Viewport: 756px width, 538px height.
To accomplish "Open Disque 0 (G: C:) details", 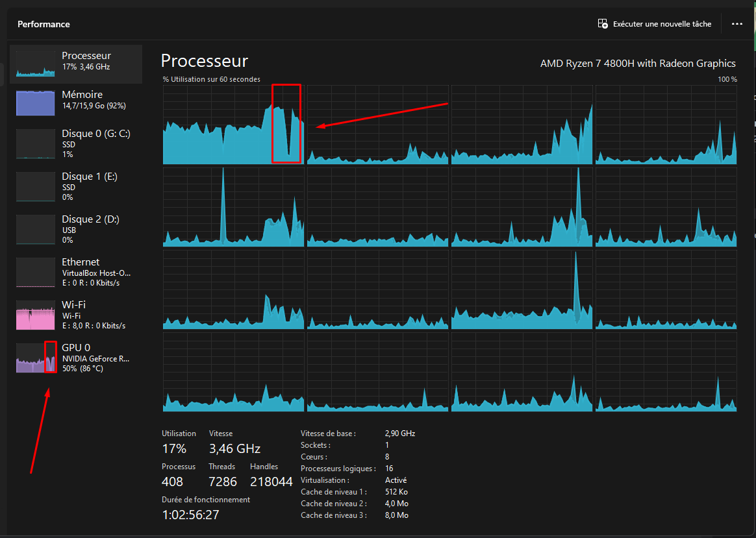I will tap(95, 143).
